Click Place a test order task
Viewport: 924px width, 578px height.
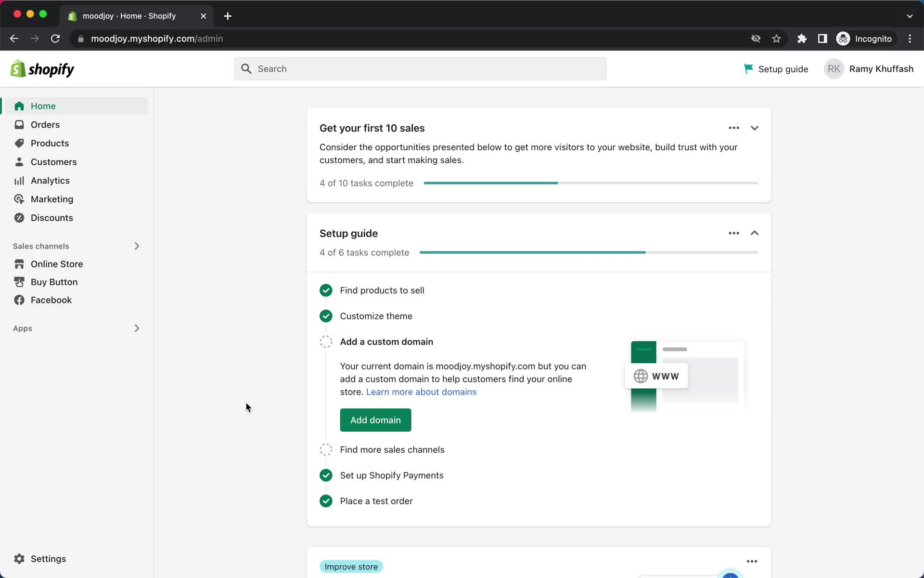pos(376,501)
